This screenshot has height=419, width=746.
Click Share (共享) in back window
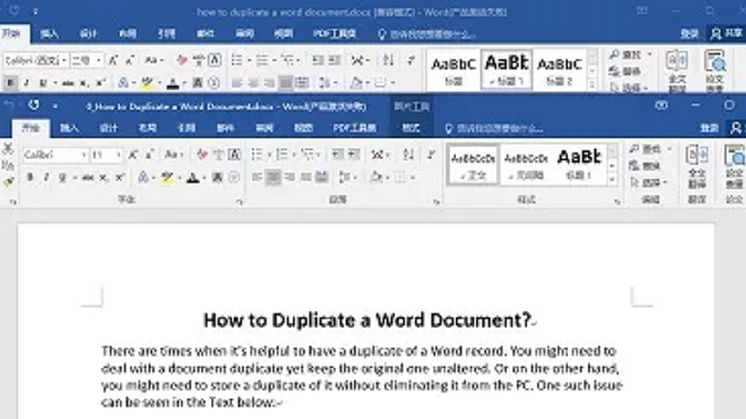point(726,34)
